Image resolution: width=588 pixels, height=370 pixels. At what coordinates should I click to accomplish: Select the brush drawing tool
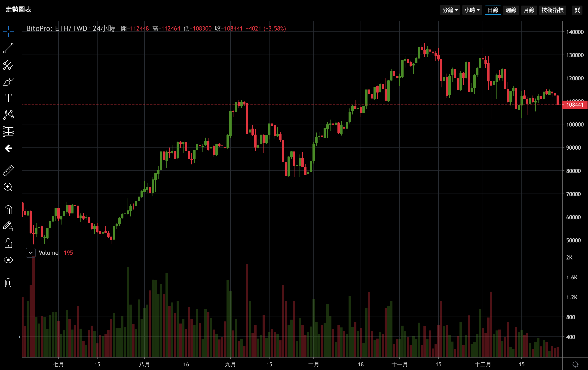click(8, 82)
